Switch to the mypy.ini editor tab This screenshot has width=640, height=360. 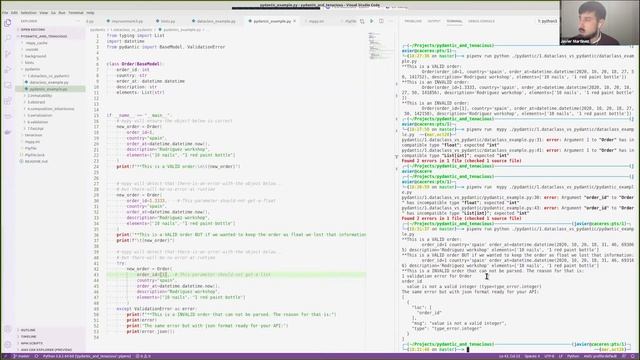click(x=316, y=21)
